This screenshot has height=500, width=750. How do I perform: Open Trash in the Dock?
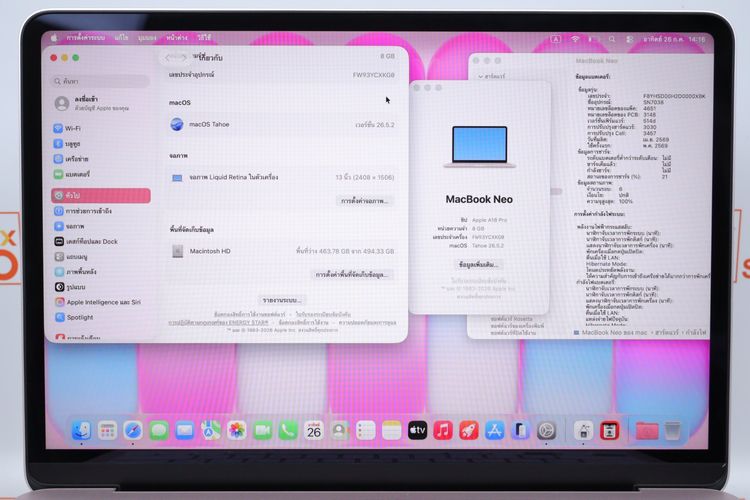(x=673, y=431)
